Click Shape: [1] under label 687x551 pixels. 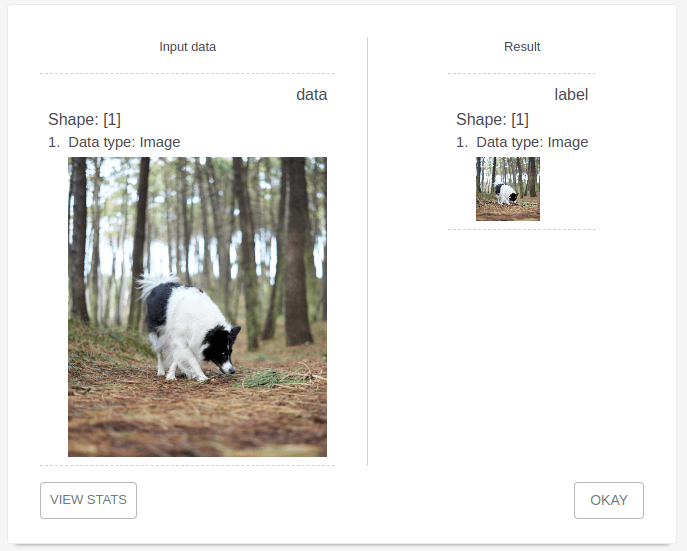(492, 119)
